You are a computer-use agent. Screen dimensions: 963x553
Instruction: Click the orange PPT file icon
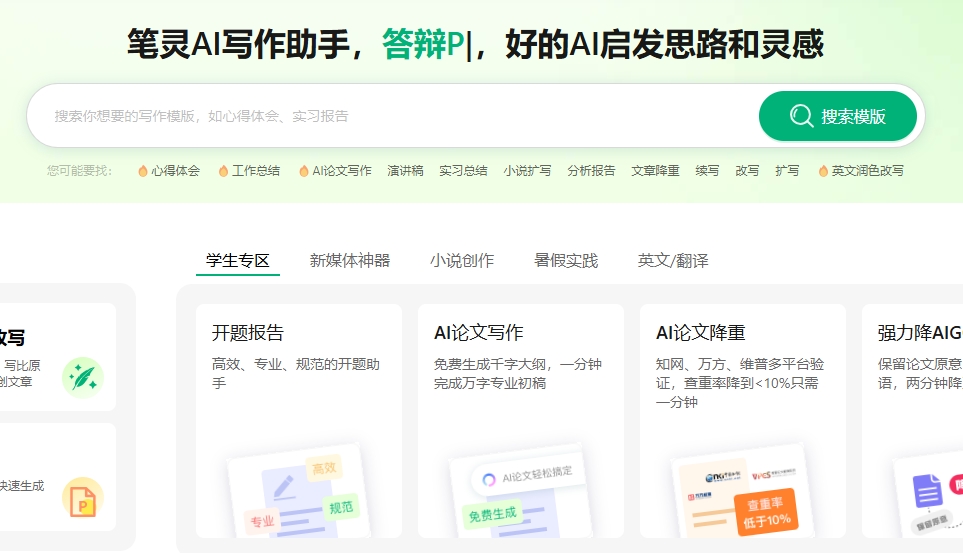coord(82,497)
